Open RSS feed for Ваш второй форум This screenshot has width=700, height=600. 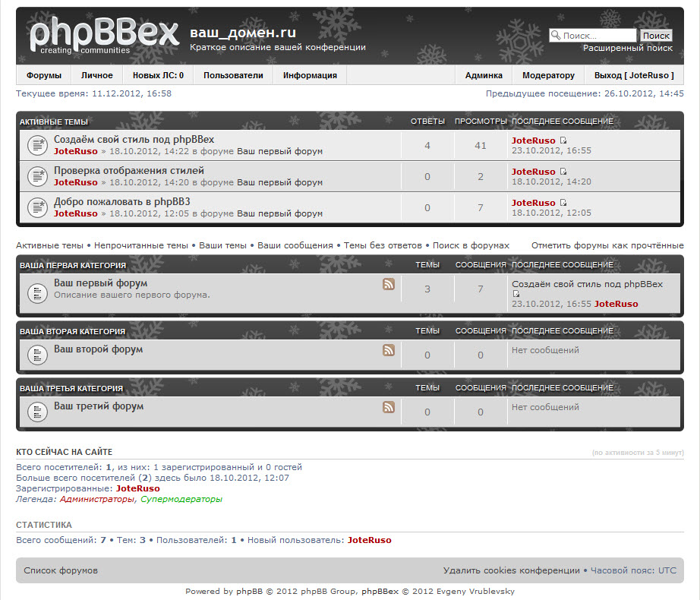click(x=389, y=350)
